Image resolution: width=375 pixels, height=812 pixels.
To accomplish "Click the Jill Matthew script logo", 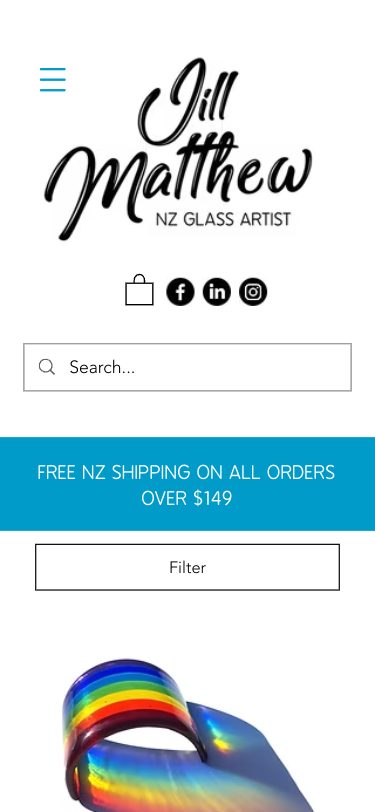I will pyautogui.click(x=178, y=149).
